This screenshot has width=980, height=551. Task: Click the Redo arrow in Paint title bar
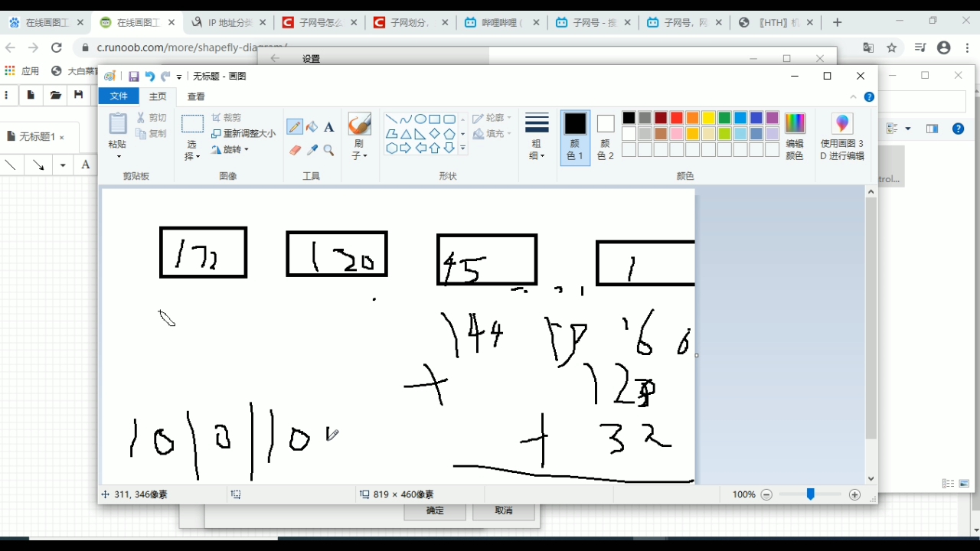coord(165,77)
